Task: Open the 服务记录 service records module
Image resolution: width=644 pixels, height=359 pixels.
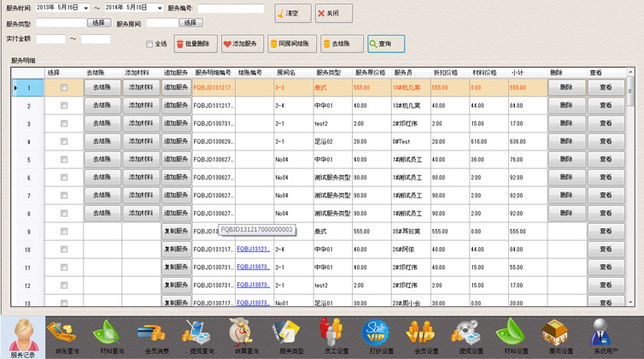Action: pos(22,338)
